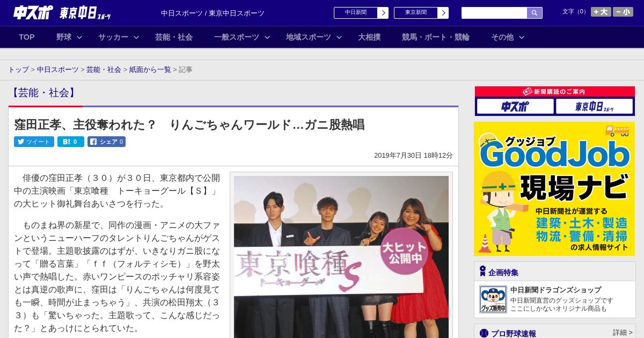Open the 中日新聞 link button
Viewport: 644px width, 338px height.
click(x=356, y=13)
